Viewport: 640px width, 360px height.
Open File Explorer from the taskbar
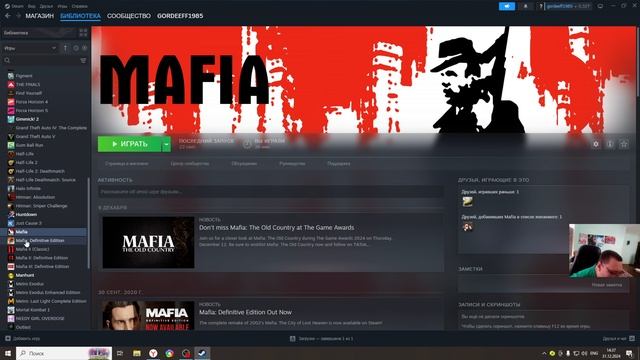pyautogui.click(x=137, y=353)
